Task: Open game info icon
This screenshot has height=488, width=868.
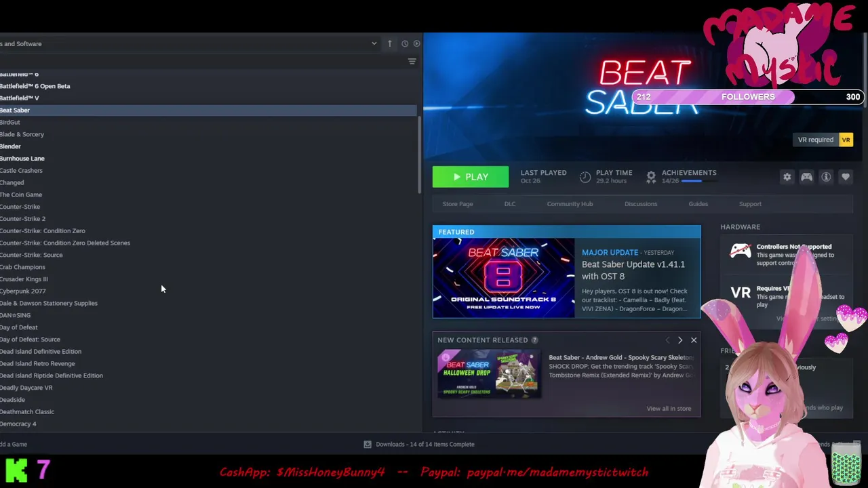Action: click(826, 177)
